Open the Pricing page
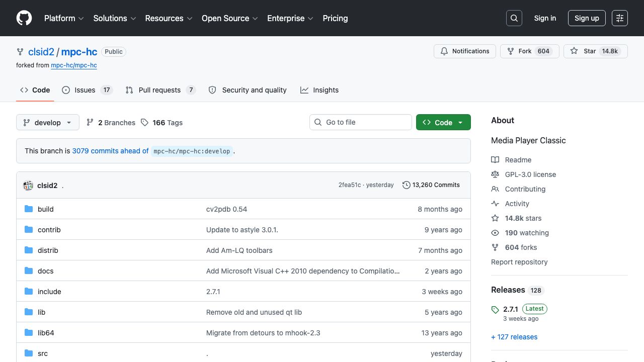This screenshot has height=362, width=644. tap(335, 18)
